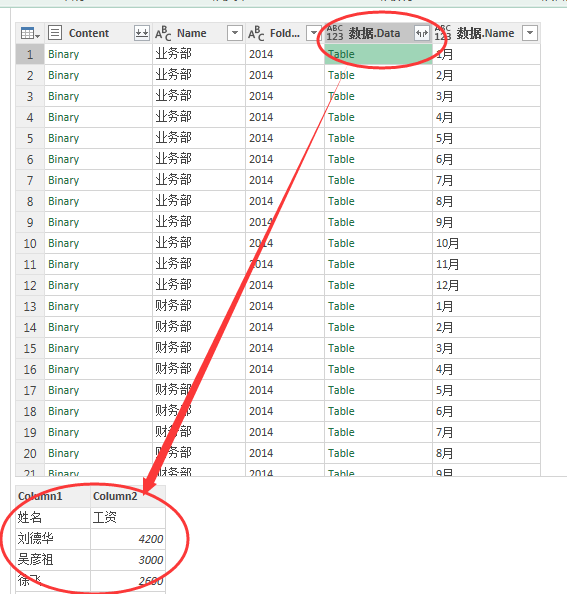The width and height of the screenshot is (567, 594).
Task: Click the Combine Files icon in the Content header
Action: tap(142, 33)
